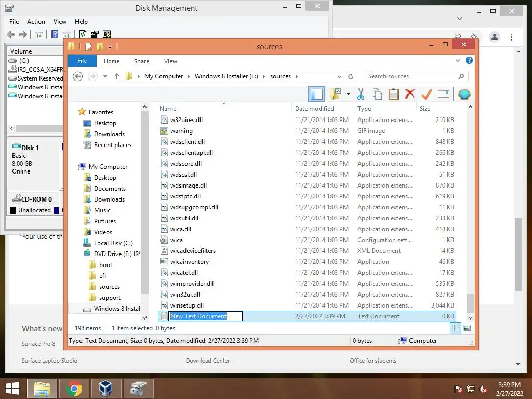Open Chrome from the taskbar

tap(74, 388)
